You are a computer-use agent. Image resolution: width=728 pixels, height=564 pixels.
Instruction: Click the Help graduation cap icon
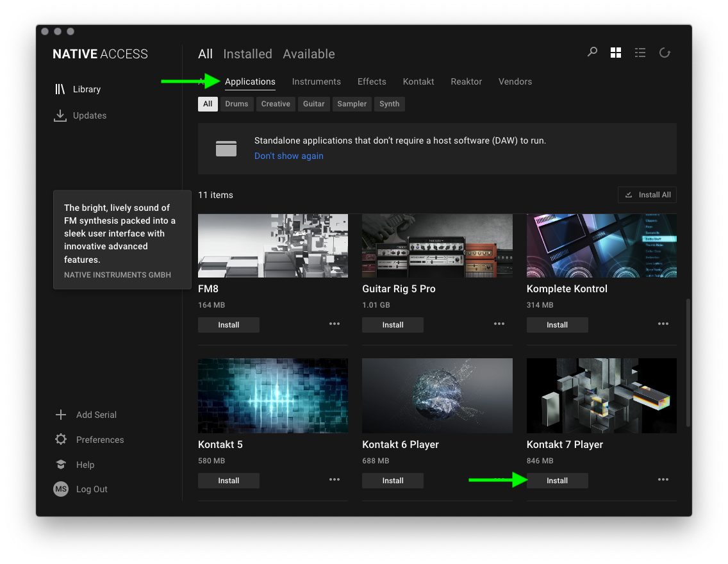[61, 464]
